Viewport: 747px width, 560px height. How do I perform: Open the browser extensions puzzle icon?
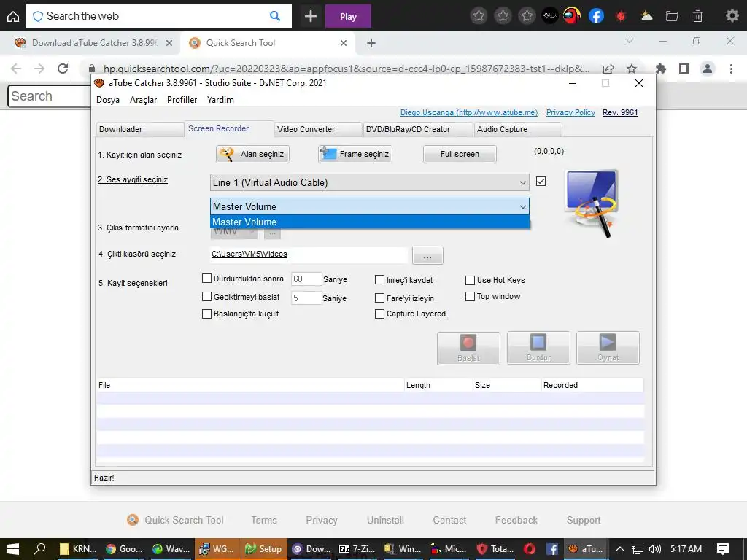click(x=660, y=69)
